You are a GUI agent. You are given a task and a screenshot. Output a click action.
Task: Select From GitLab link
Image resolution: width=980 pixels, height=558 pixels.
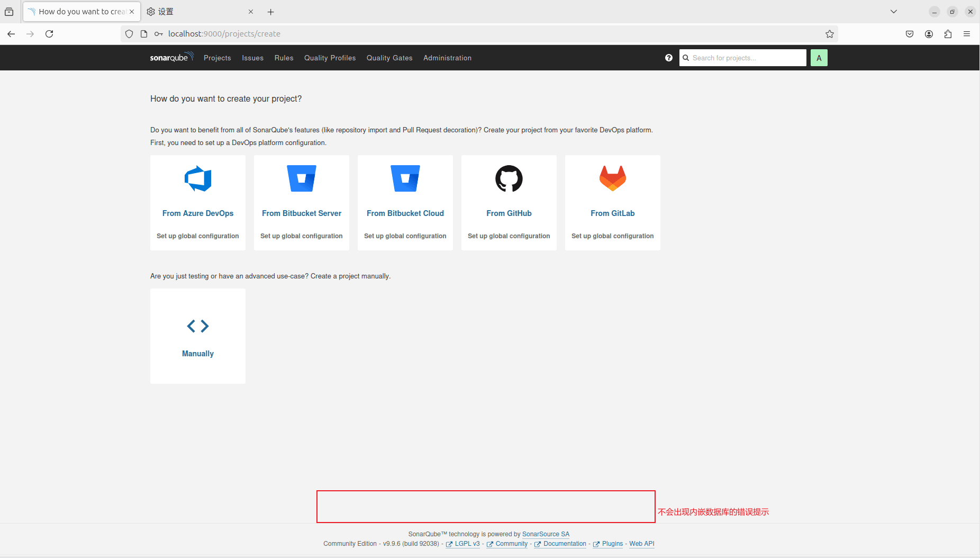(613, 213)
